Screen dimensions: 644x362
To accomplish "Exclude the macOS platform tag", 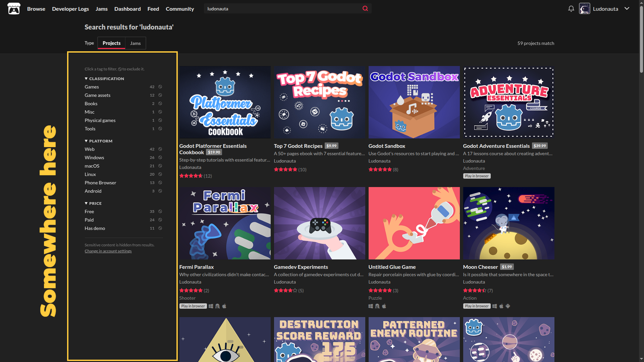I will 160,166.
